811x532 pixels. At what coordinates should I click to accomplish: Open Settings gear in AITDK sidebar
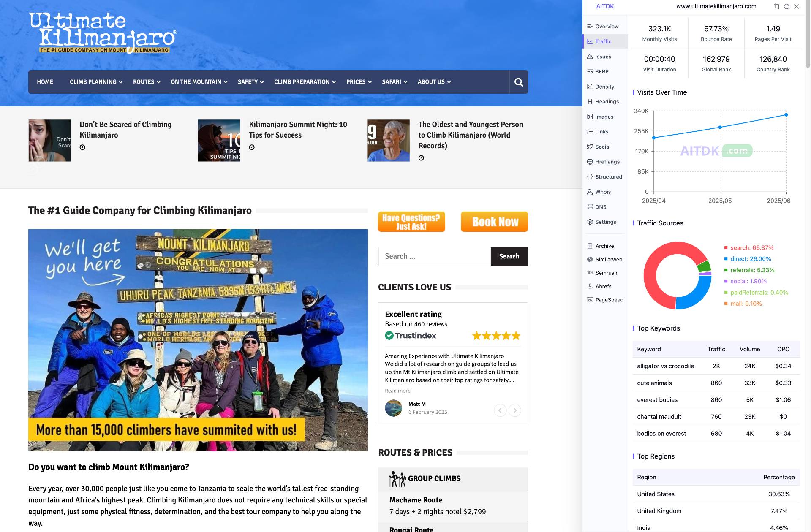click(590, 222)
